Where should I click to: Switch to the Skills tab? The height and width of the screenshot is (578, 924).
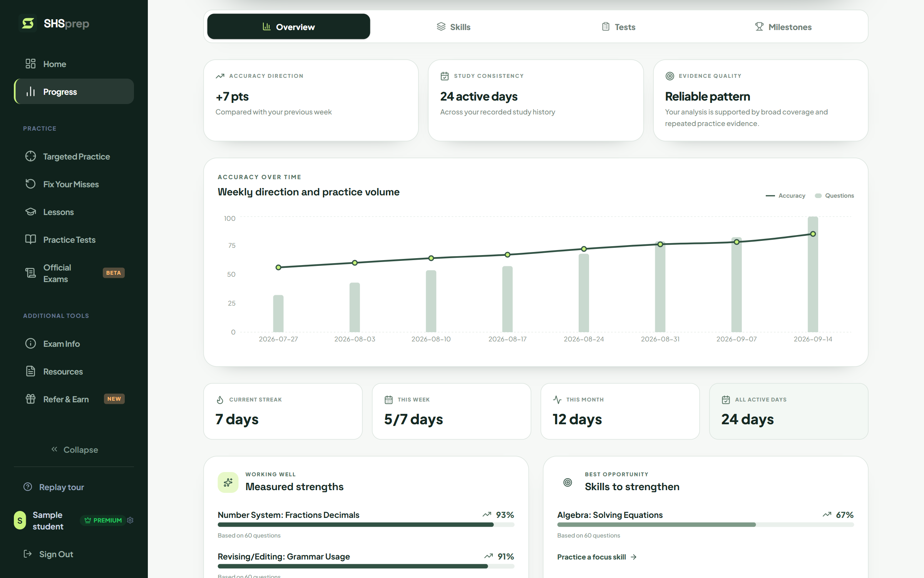pyautogui.click(x=454, y=27)
